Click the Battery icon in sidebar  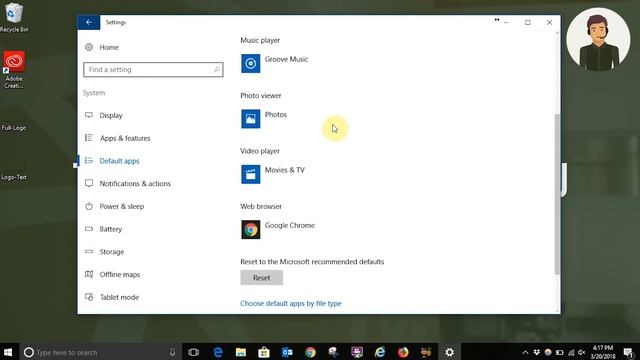(89, 229)
